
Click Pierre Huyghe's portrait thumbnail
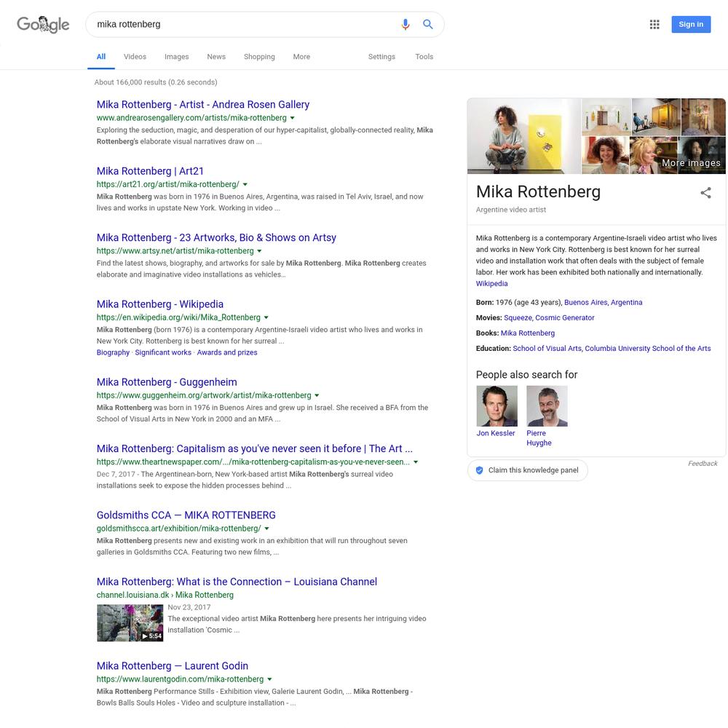[x=547, y=406]
